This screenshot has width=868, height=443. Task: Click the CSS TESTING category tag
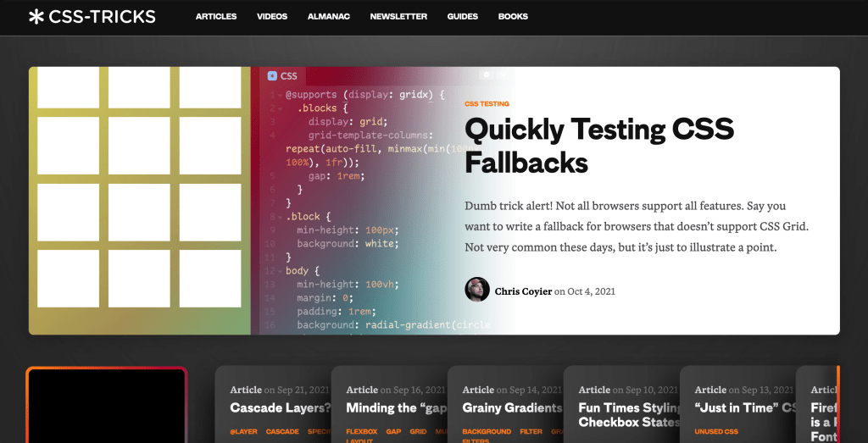487,104
